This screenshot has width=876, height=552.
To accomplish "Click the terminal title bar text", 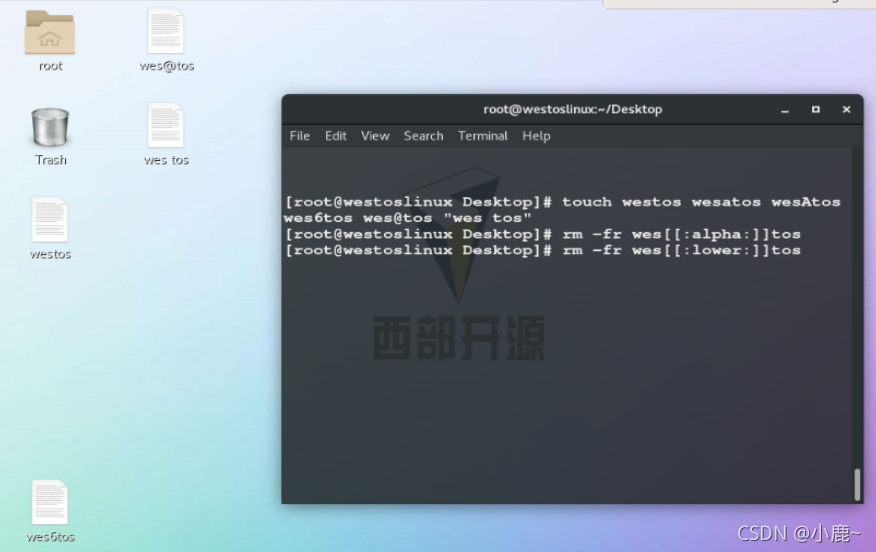I will click(x=573, y=109).
